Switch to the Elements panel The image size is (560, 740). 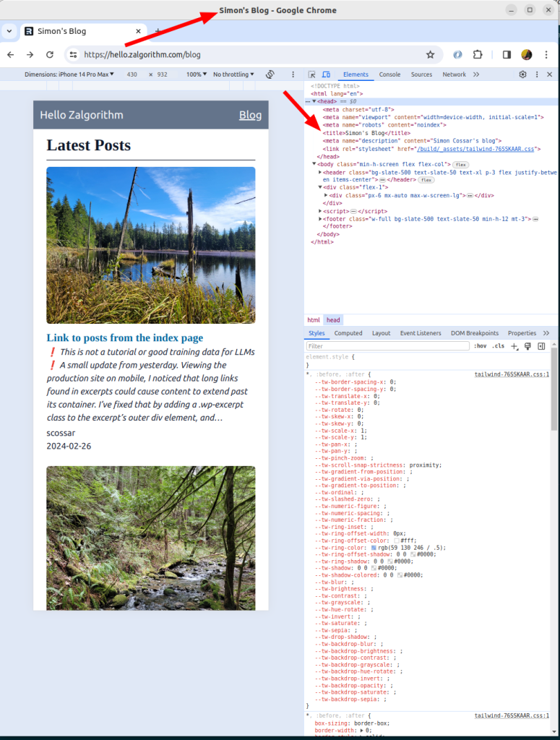pyautogui.click(x=356, y=74)
